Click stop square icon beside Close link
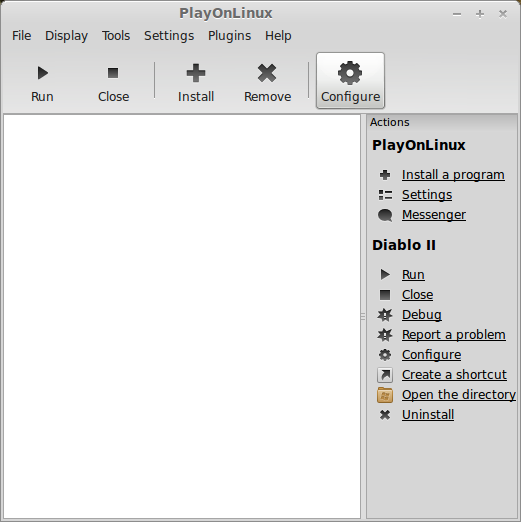Screen dimensions: 521x522 coord(385,295)
